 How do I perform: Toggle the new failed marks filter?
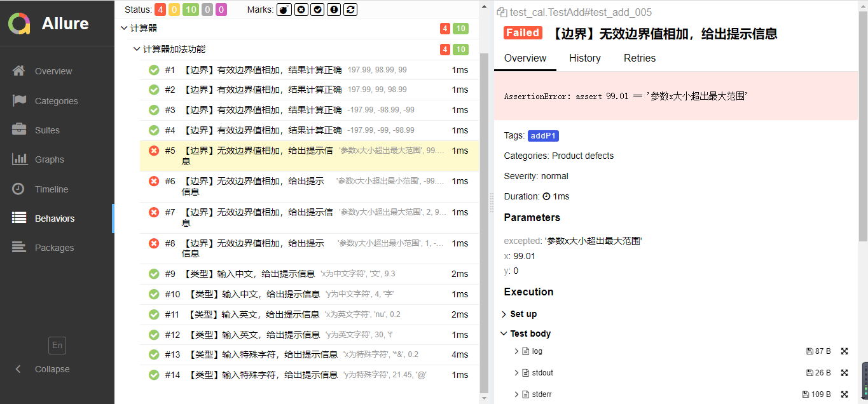(301, 10)
